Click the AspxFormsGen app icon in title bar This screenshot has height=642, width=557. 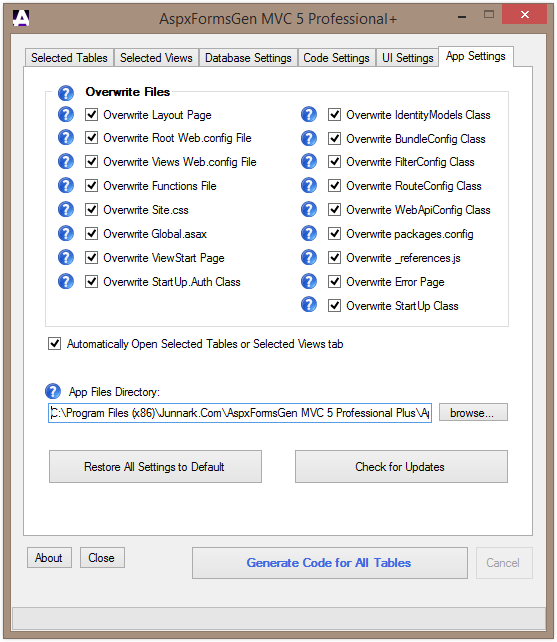point(21,18)
